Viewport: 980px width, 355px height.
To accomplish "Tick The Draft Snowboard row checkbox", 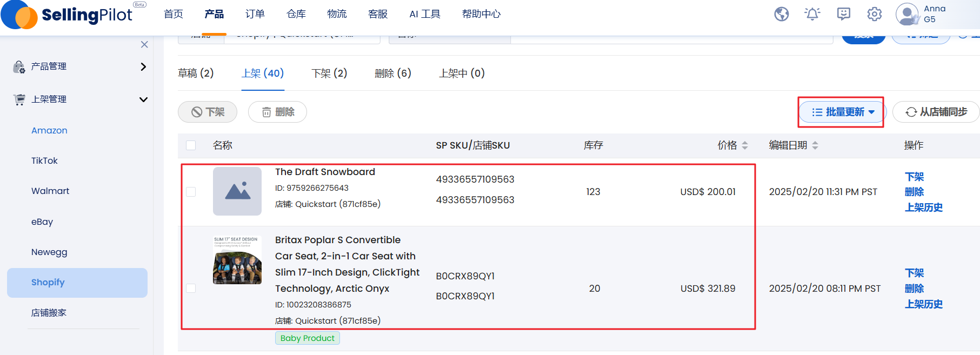I will click(191, 192).
